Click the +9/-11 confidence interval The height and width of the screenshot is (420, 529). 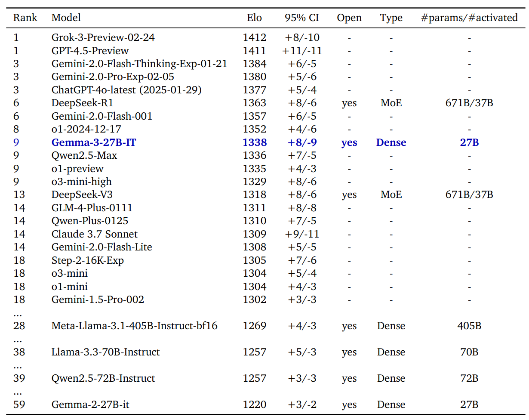pyautogui.click(x=302, y=235)
